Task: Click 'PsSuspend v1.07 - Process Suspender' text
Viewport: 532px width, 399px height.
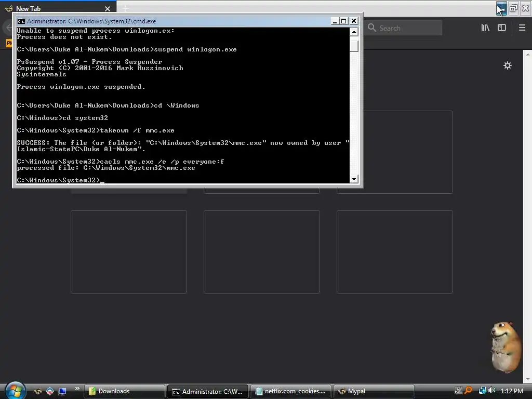Action: 89,62
